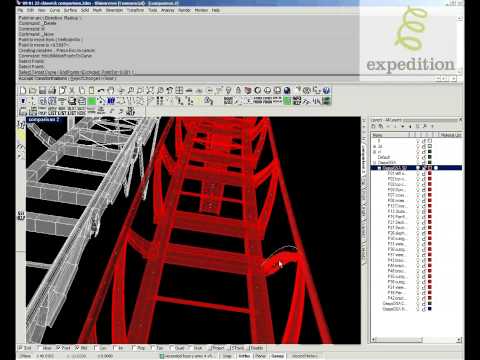This screenshot has height=360, width=480.
Task: Toggle the Perp osnap checkbox
Action: 134,348
